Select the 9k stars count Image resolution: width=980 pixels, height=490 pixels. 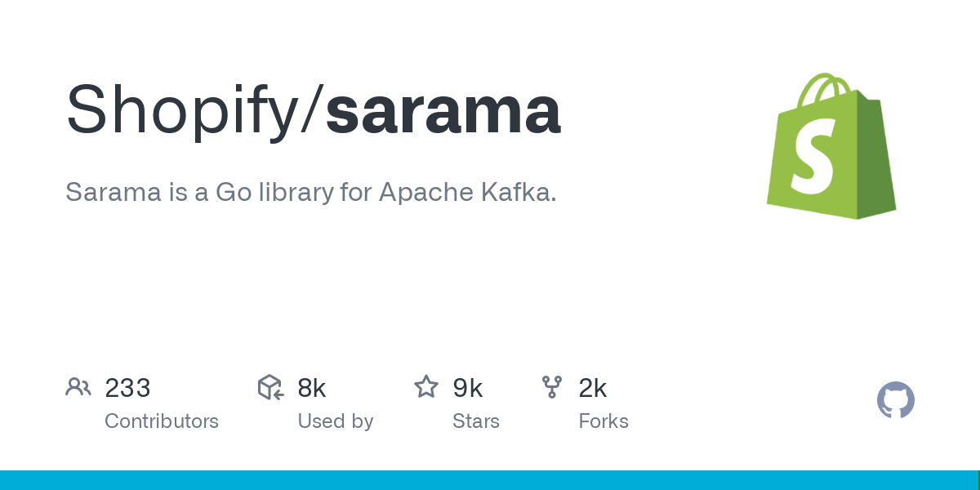pos(468,388)
